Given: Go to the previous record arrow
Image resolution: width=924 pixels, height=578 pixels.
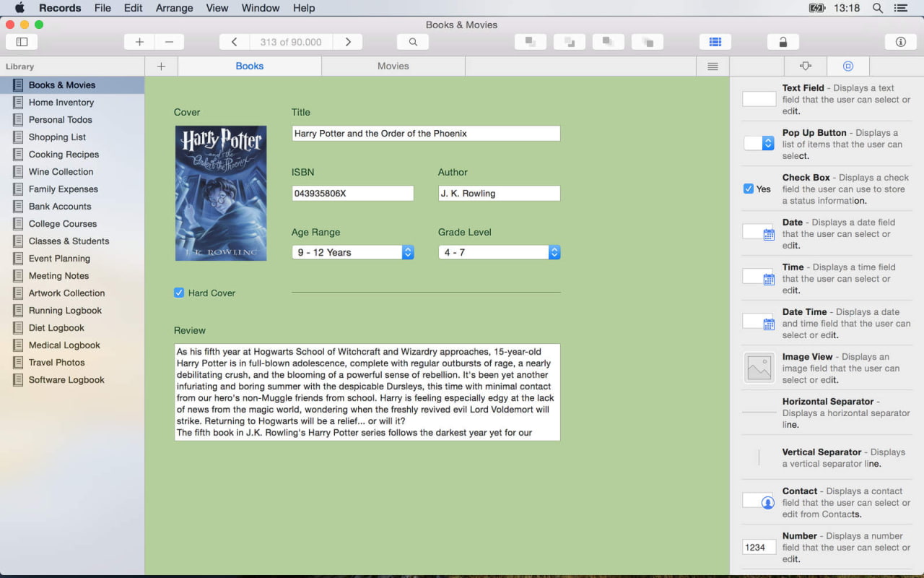Looking at the screenshot, I should (235, 42).
